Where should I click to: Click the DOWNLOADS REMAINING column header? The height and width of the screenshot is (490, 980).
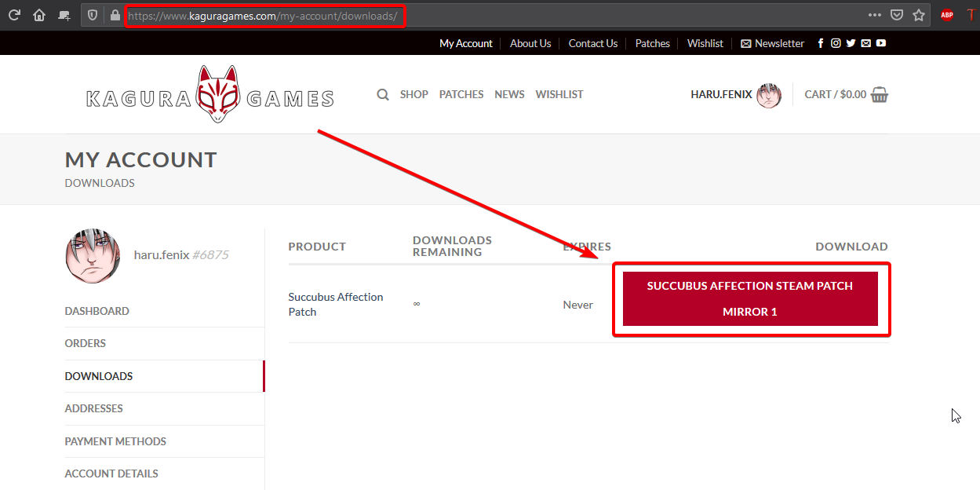[x=452, y=246]
